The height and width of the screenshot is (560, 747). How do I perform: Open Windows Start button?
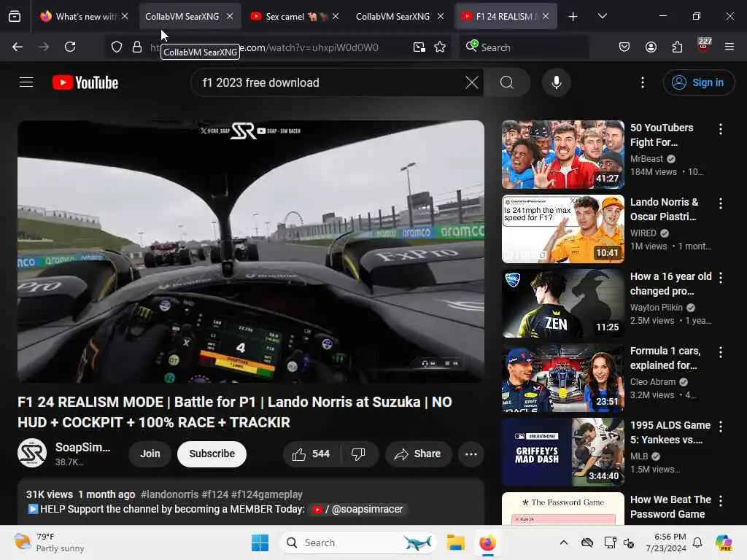pyautogui.click(x=260, y=542)
